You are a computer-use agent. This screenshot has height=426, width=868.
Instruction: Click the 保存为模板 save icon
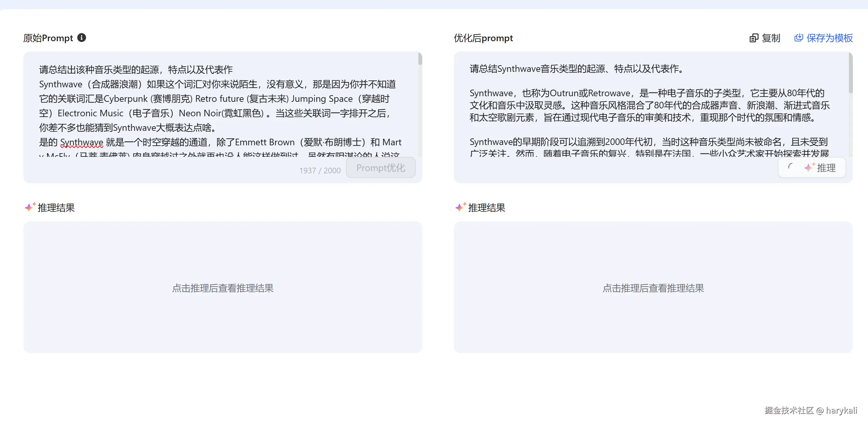point(798,38)
